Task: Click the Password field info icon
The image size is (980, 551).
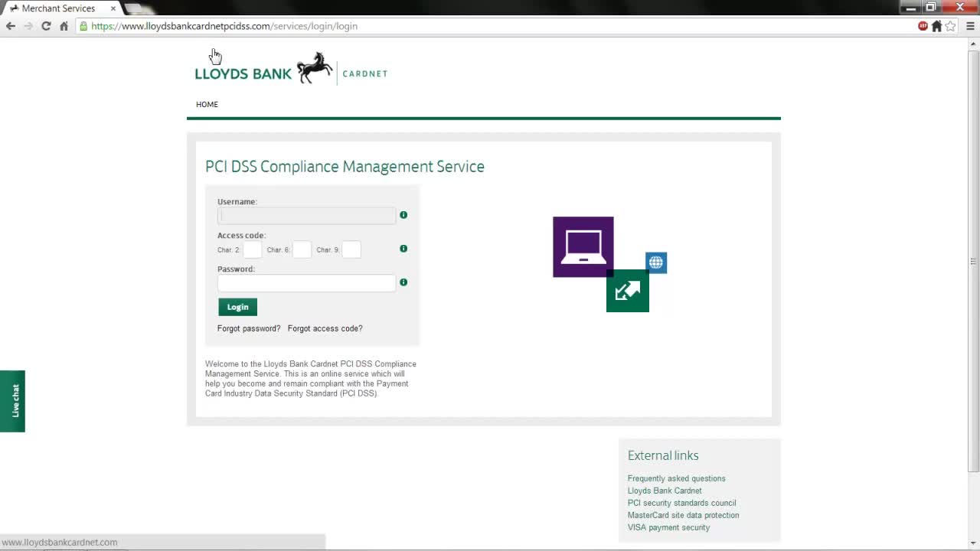Action: point(403,282)
